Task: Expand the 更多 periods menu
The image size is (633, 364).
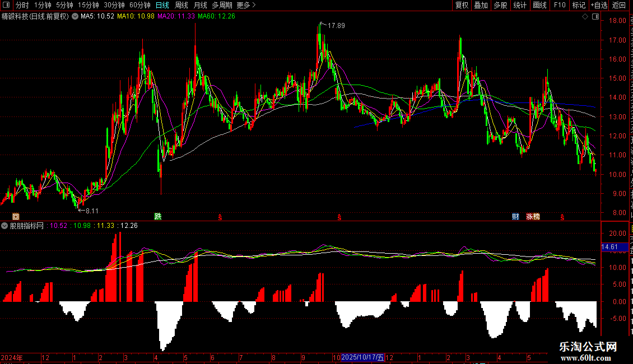Action: point(246,5)
